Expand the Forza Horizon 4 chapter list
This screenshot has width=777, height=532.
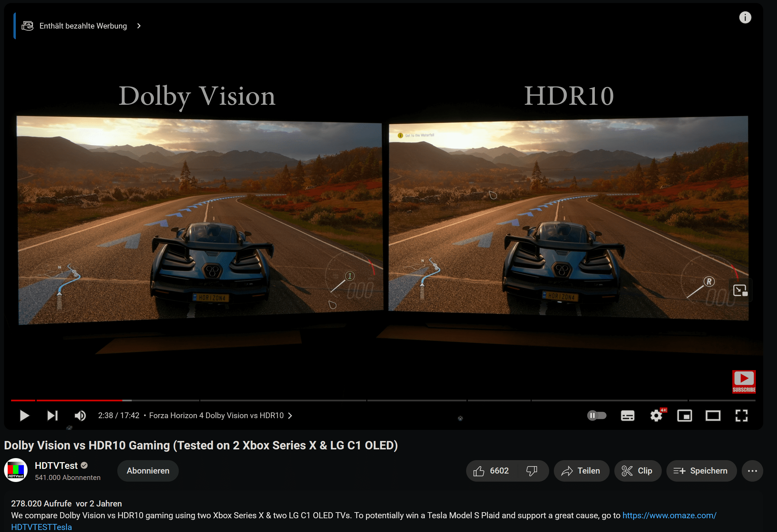(220, 415)
